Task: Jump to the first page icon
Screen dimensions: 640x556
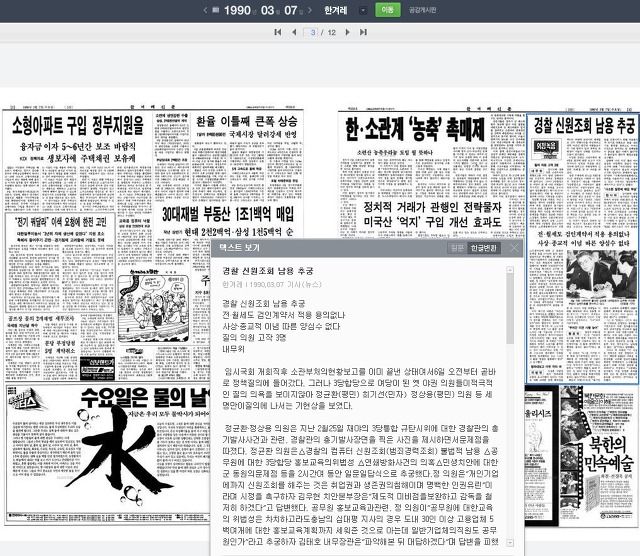Action: pos(278,32)
